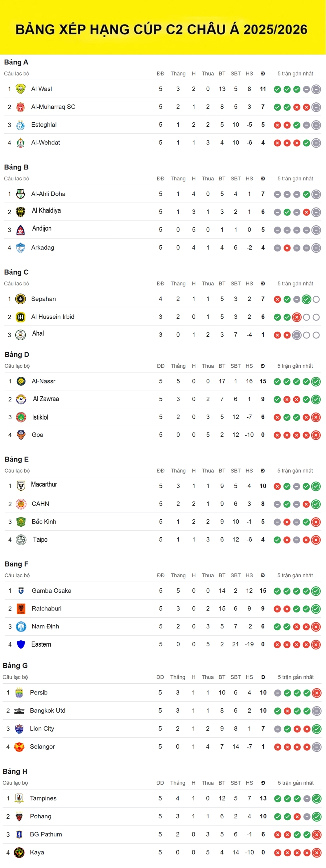
Task: Select the Pohang team name
Action: pos(40,816)
